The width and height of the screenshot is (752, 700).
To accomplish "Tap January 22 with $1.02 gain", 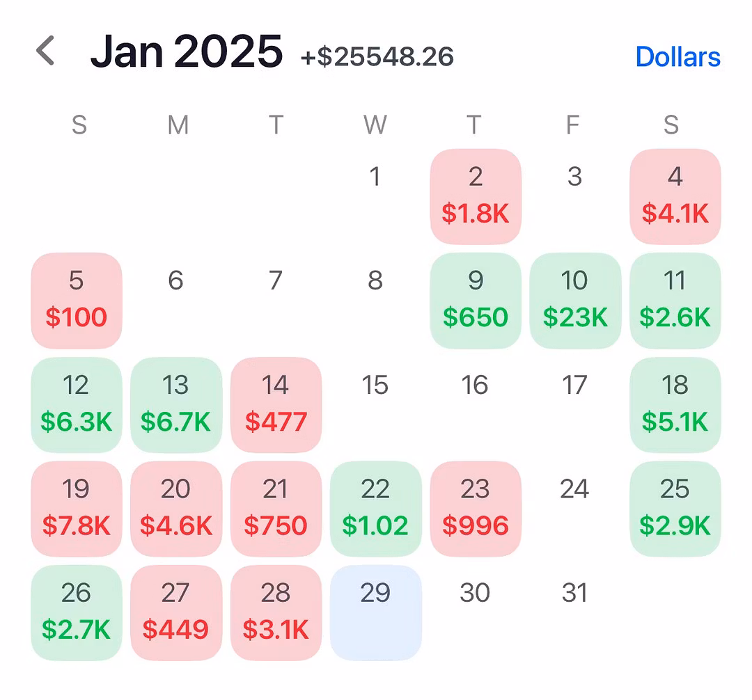I will pos(375,508).
